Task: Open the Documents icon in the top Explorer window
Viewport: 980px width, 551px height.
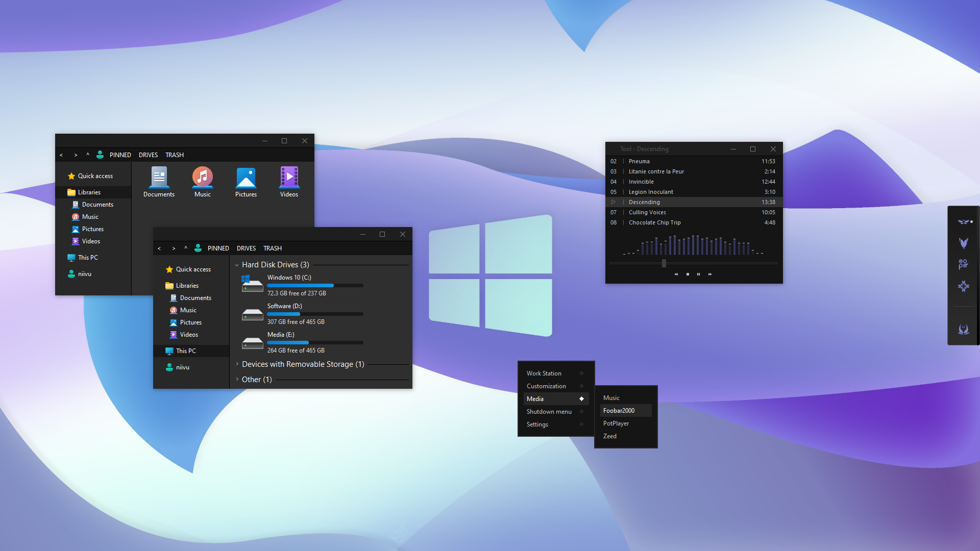Action: pos(159,181)
